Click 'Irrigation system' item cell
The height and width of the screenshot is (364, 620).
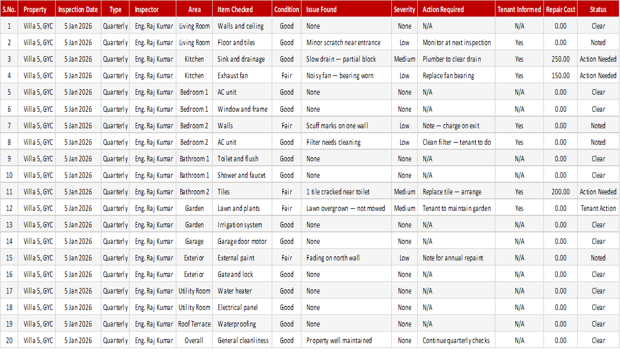pos(242,225)
